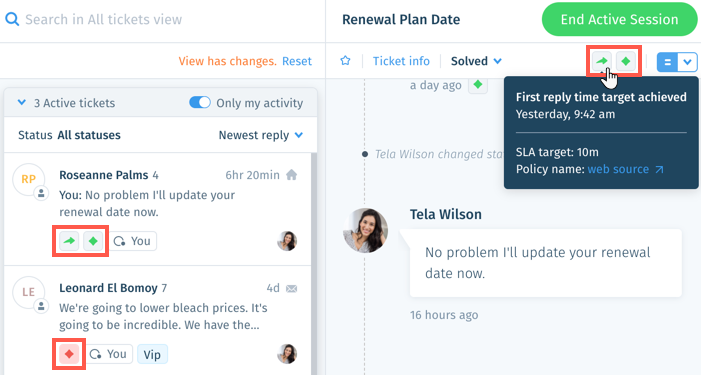This screenshot has width=701, height=375.
Task: Open the 'web source' policy link
Action: click(x=625, y=169)
